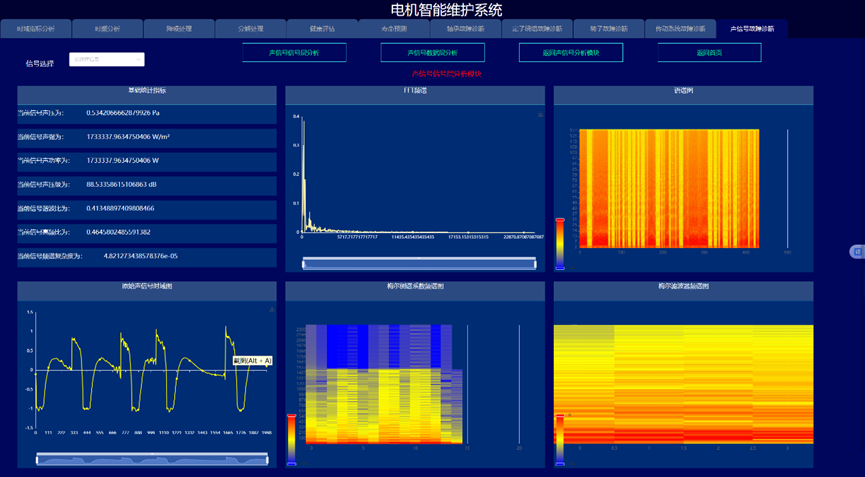This screenshot has width=865, height=477.
Task: Click the 返回首页 button
Action: coord(709,53)
